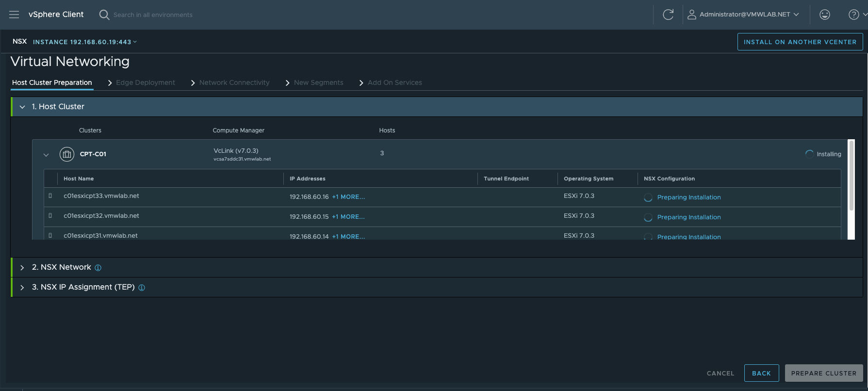This screenshot has height=391, width=868.
Task: Open Preparing Installation status for c01esxicpt32
Action: click(689, 217)
